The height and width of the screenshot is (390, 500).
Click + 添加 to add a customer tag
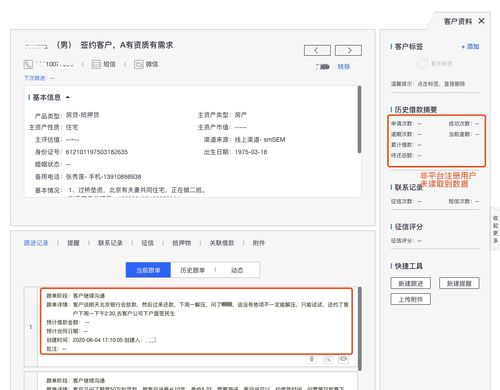click(470, 46)
